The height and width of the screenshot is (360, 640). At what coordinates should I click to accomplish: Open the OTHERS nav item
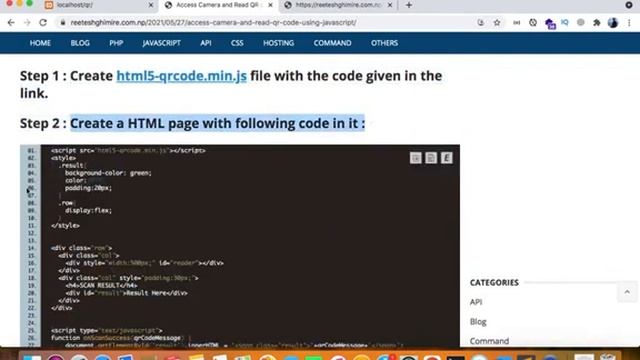(x=384, y=43)
